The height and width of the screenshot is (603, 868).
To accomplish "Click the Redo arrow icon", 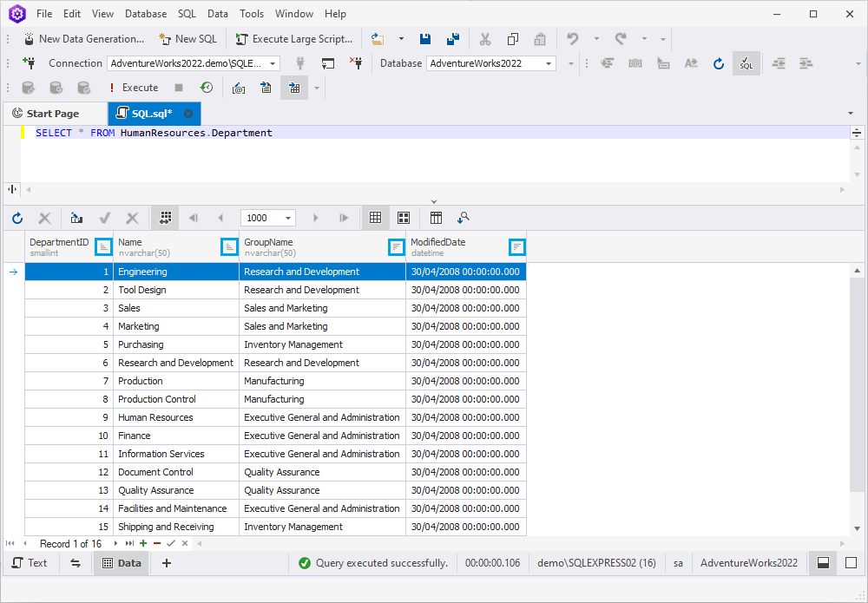I will 621,39.
